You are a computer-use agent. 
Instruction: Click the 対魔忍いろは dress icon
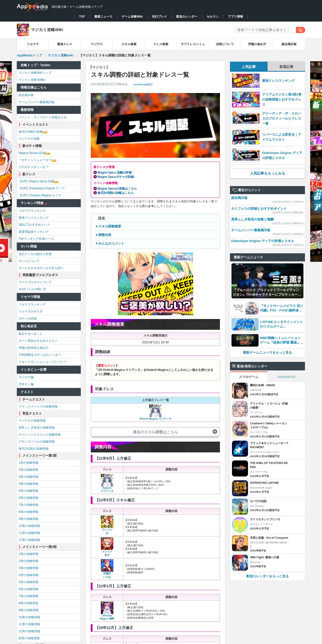coord(107,566)
